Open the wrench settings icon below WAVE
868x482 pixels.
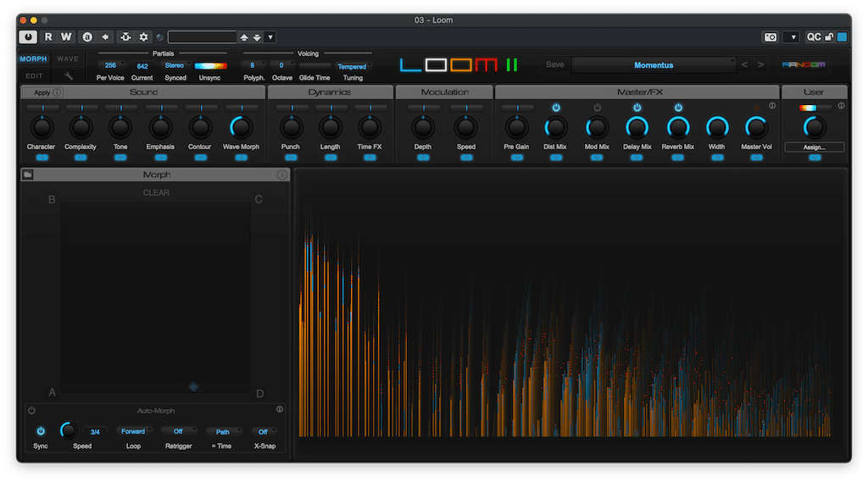[69, 75]
